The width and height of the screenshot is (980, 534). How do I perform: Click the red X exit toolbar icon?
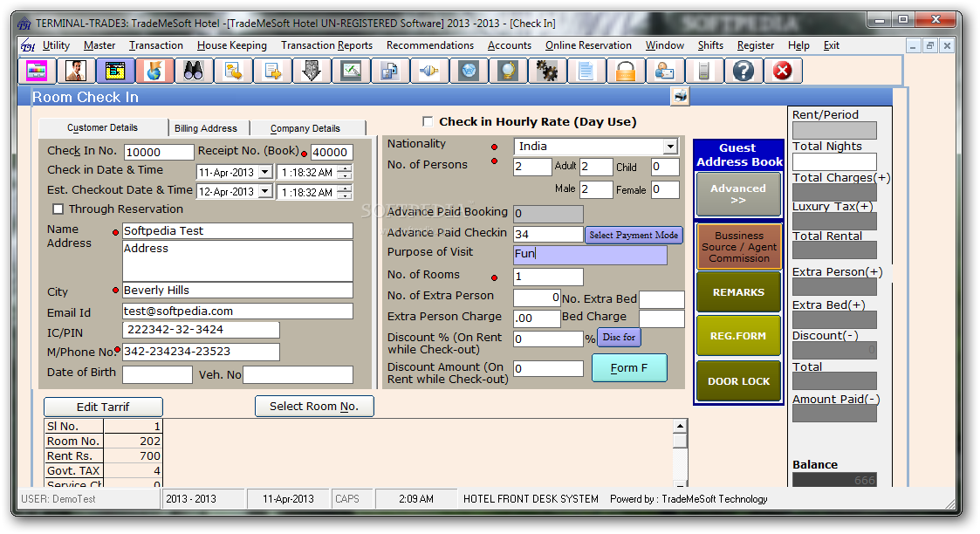783,72
